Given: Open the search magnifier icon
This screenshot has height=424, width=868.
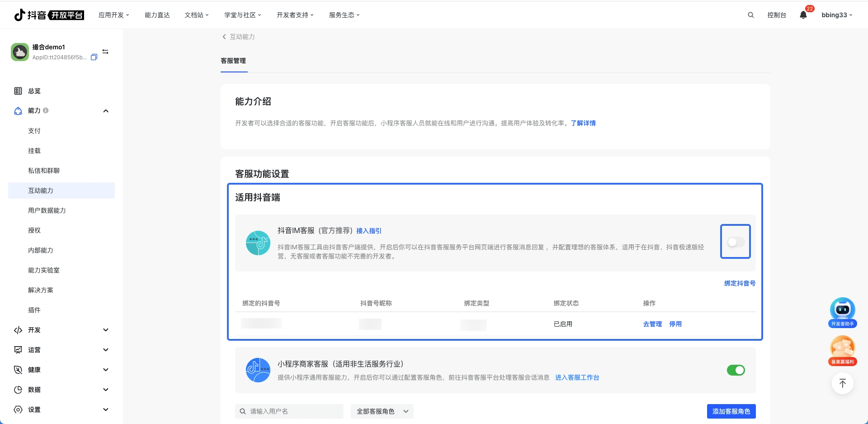Looking at the screenshot, I should point(751,15).
